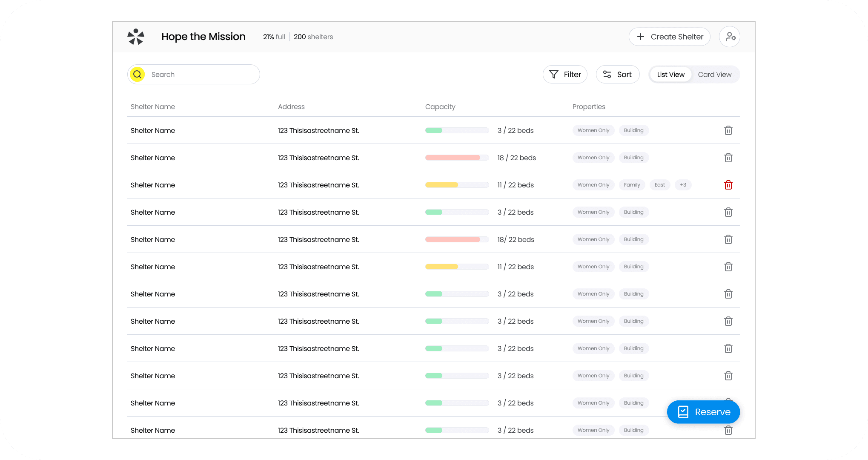
Task: Open user settings profile icon
Action: [730, 37]
